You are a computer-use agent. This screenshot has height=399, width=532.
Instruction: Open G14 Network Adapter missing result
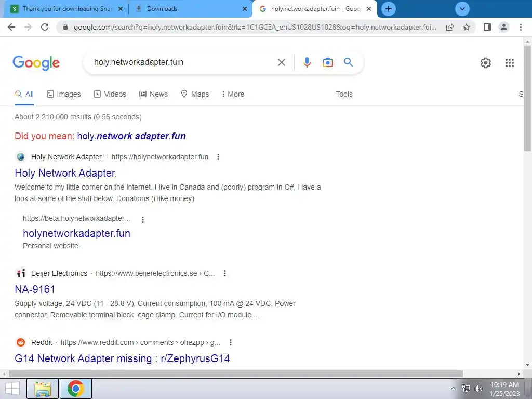122,358
